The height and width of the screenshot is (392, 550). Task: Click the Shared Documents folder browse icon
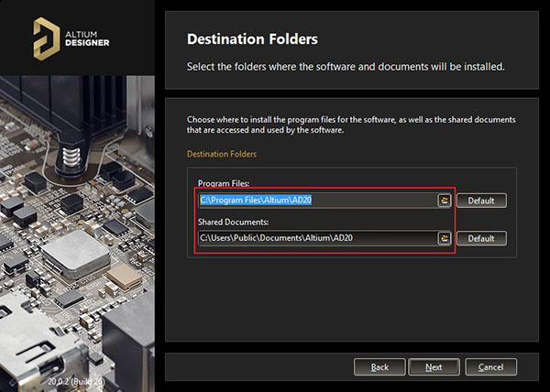pyautogui.click(x=445, y=238)
